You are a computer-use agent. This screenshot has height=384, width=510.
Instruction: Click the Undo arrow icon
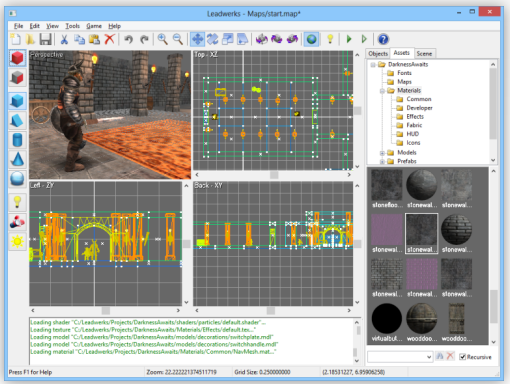pyautogui.click(x=128, y=39)
